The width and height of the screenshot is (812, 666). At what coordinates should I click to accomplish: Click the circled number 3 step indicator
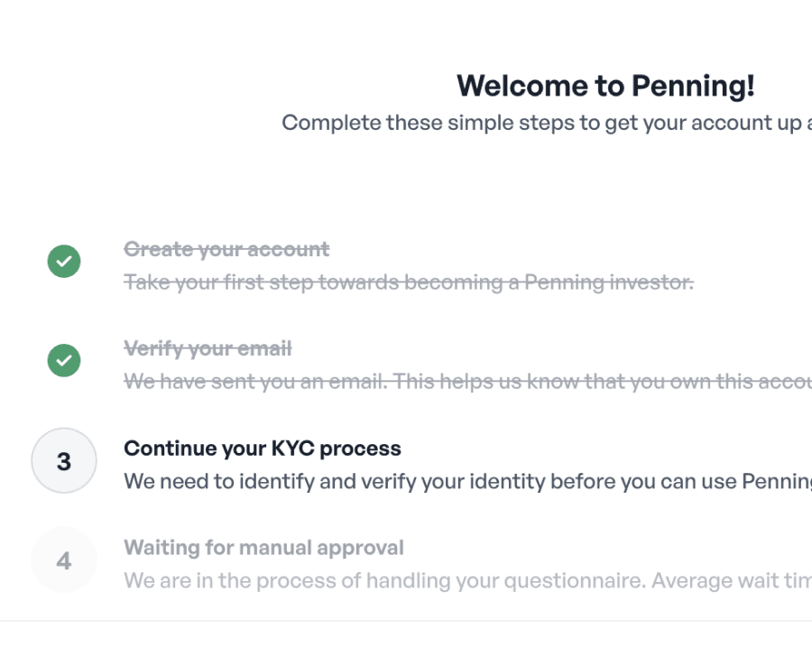[63, 460]
